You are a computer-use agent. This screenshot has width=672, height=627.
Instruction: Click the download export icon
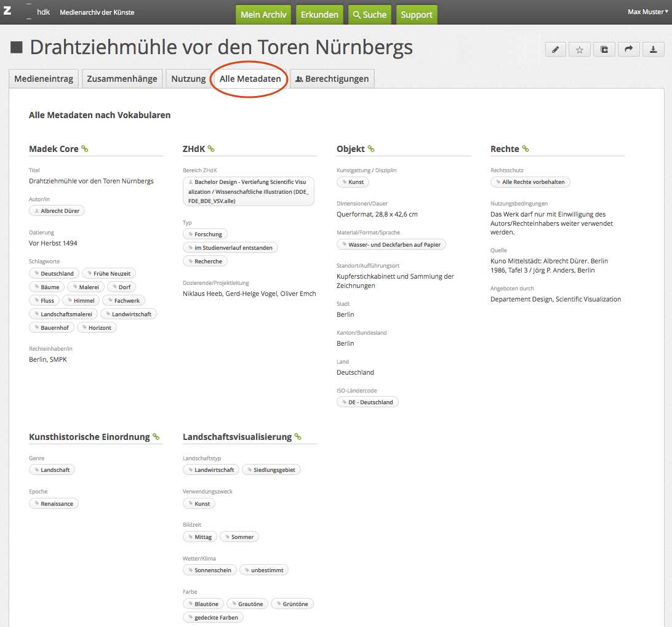click(653, 50)
